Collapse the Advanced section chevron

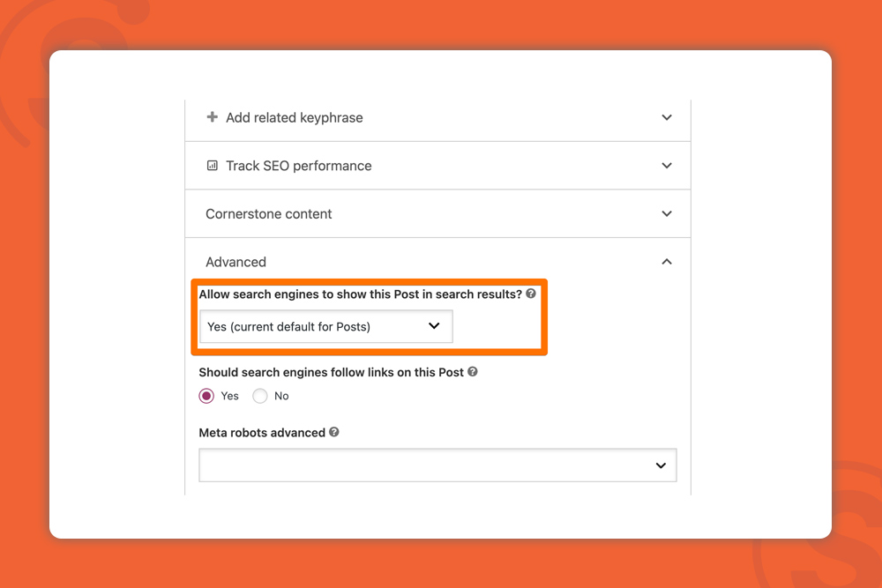tap(667, 262)
